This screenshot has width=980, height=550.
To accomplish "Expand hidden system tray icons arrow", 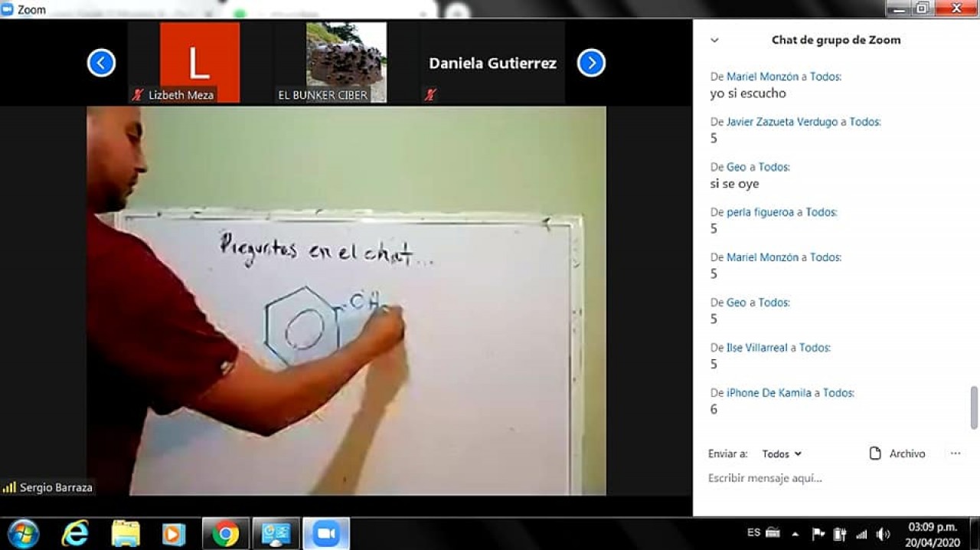I will click(x=795, y=534).
